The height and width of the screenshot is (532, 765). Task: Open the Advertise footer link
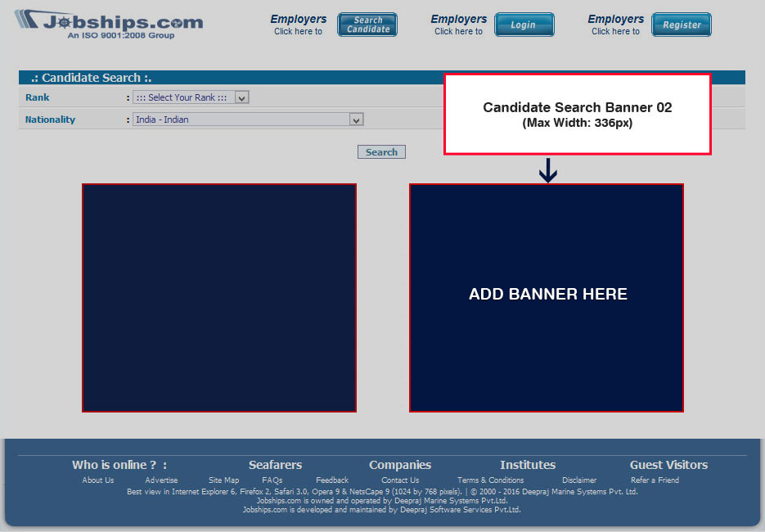tap(161, 480)
